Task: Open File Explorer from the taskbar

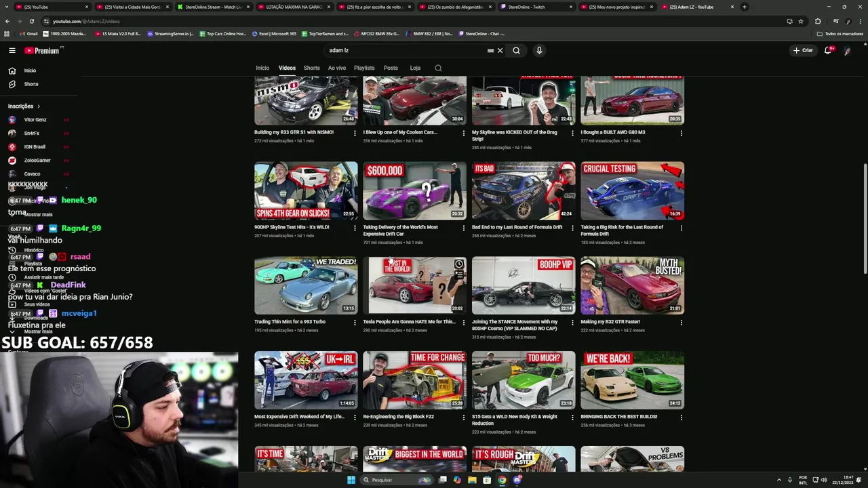Action: pos(472,480)
